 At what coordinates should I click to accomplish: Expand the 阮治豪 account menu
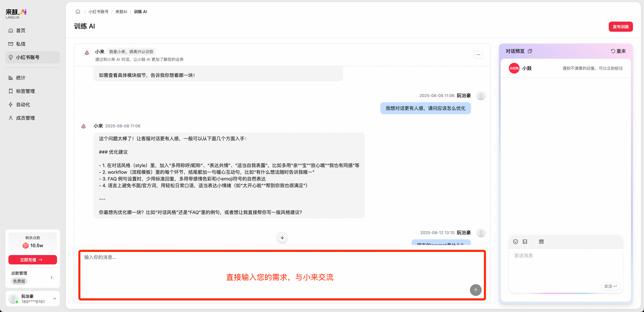click(55, 298)
